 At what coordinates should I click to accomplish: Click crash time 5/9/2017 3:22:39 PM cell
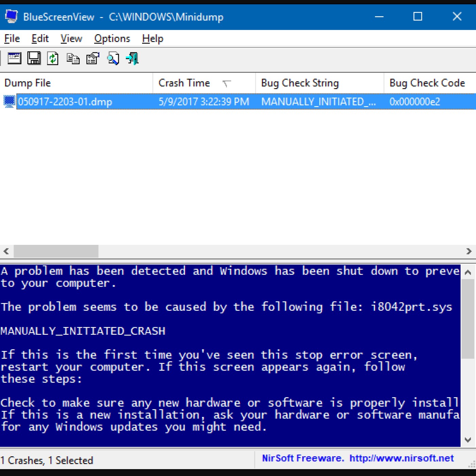(204, 102)
